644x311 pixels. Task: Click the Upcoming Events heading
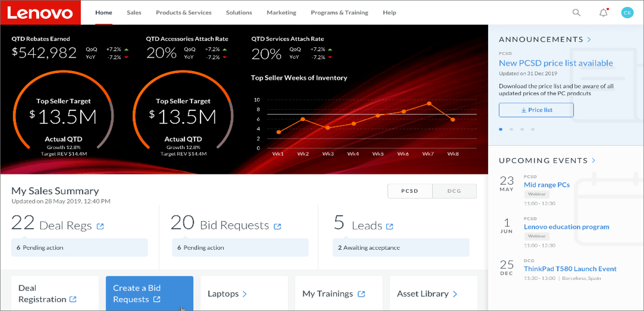pos(543,161)
